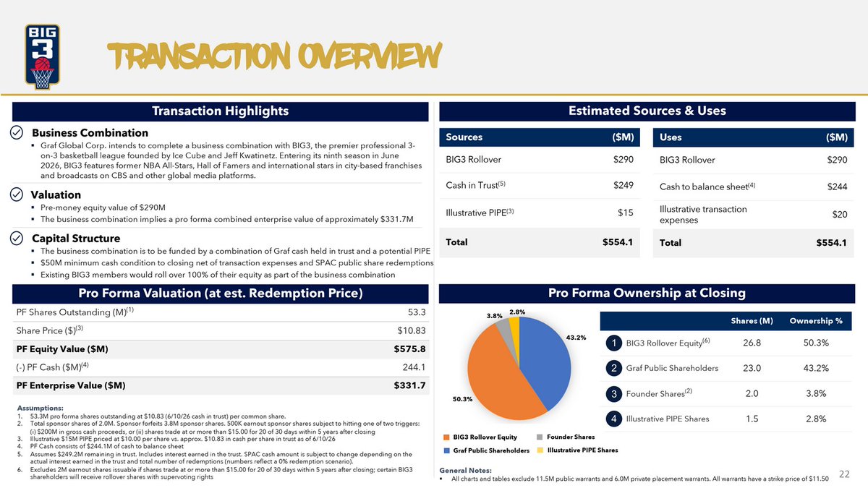This screenshot has width=868, height=488.
Task: Select the Estimated Sources & Uses header
Action: coord(647,111)
